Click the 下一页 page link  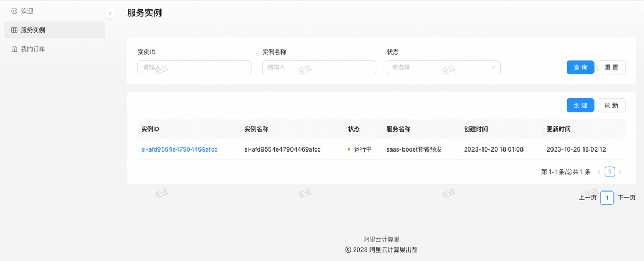click(626, 198)
